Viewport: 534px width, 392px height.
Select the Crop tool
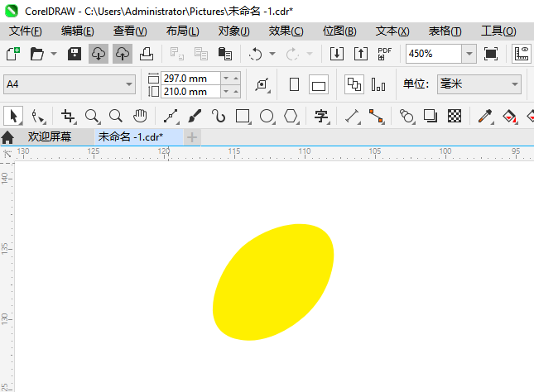[68, 116]
